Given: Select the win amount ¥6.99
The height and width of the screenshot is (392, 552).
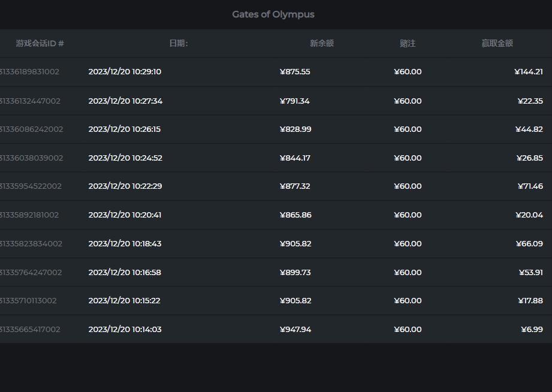Looking at the screenshot, I should (532, 330).
